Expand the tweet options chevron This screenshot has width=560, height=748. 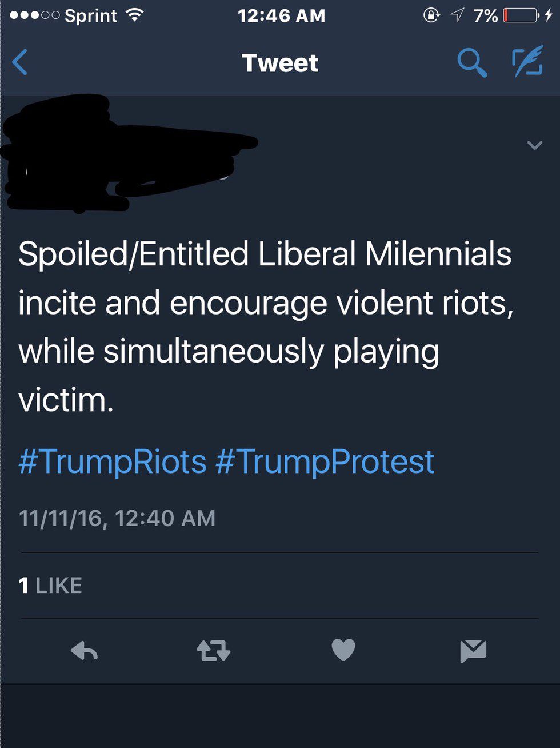point(534,145)
